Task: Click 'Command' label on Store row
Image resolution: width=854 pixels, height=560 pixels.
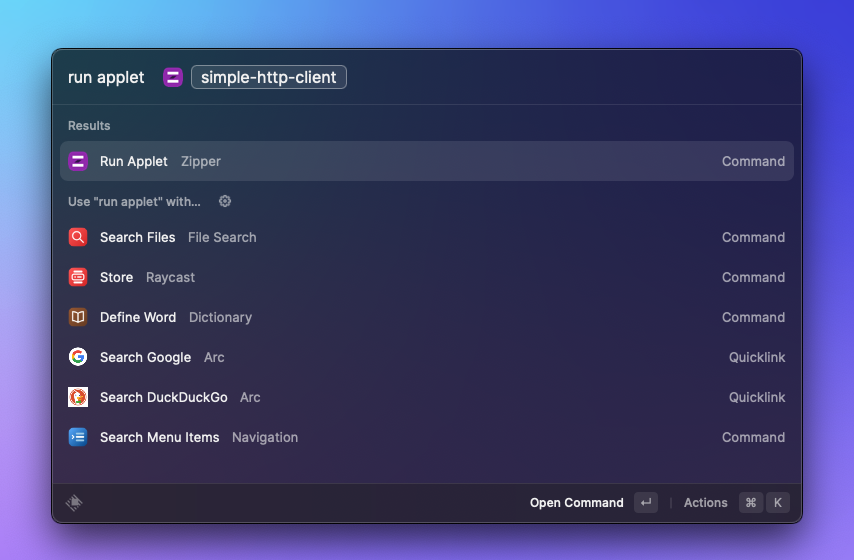Action: pyautogui.click(x=753, y=277)
